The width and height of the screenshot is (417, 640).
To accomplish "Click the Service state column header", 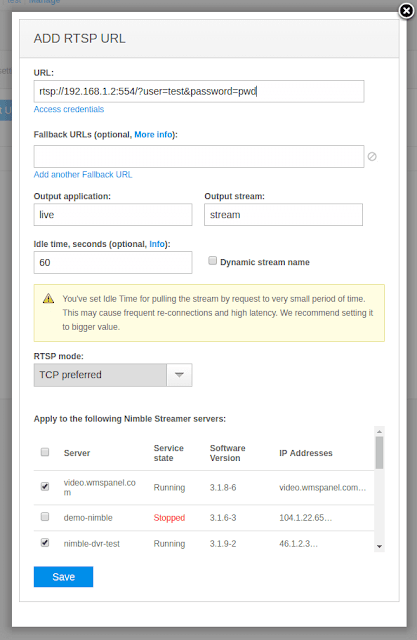I will click(x=169, y=453).
